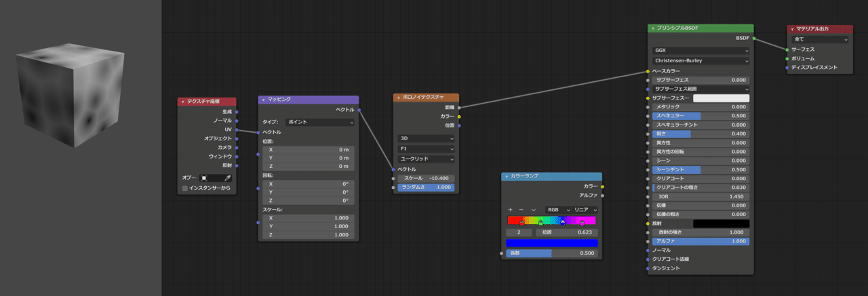The image size is (868, 296).
Task: Open the Christensen-Burley dropdown
Action: (x=701, y=60)
